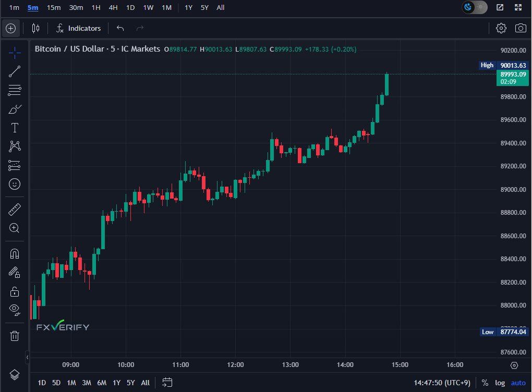The image size is (532, 392).
Task: Select the ruler measure tool
Action: coord(15,210)
